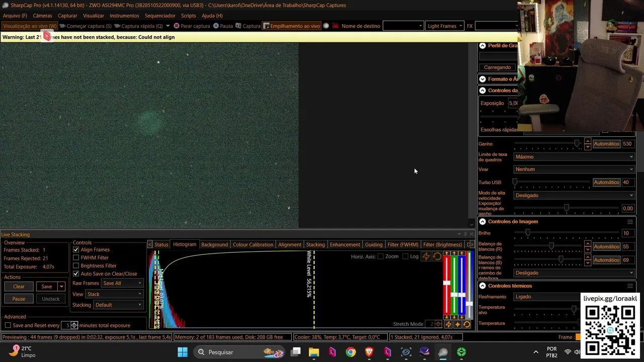Click the histogram auto-stretch lightning icon
Screen dimensions: 644x362
pos(426,256)
